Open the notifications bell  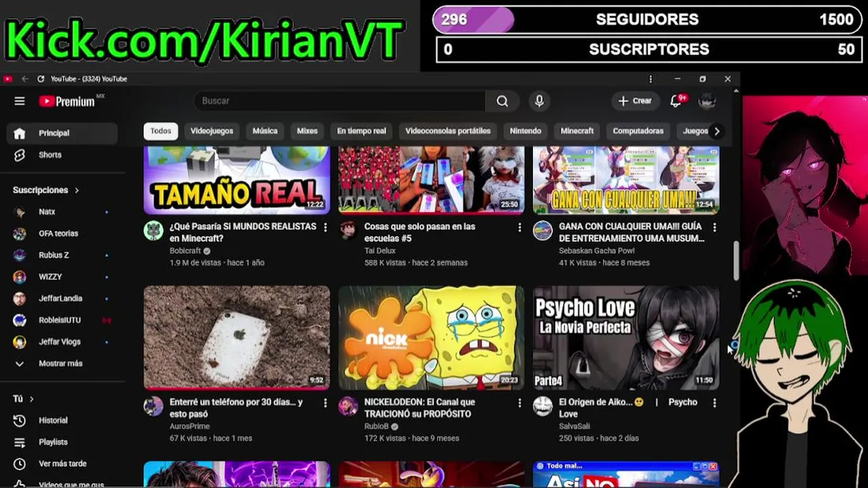click(676, 101)
